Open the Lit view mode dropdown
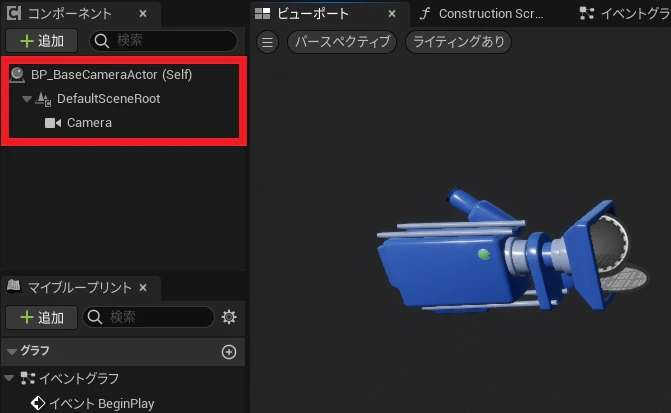671x413 pixels. [x=458, y=42]
